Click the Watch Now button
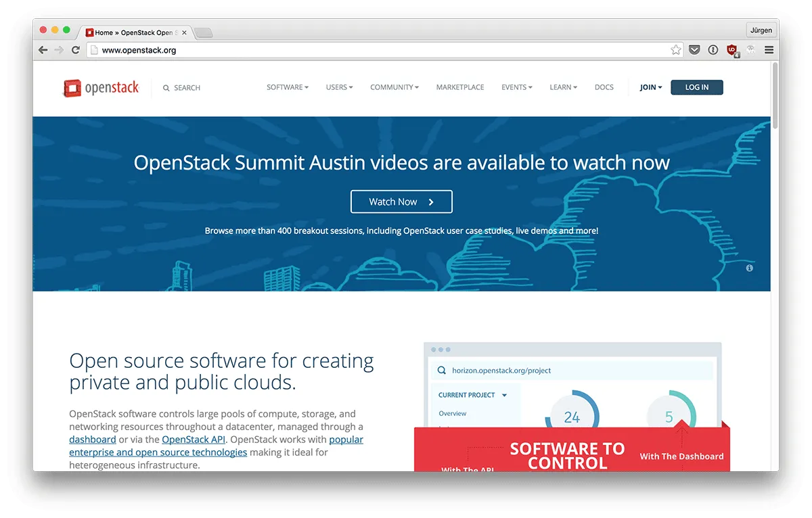The height and width of the screenshot is (518, 812). [401, 202]
